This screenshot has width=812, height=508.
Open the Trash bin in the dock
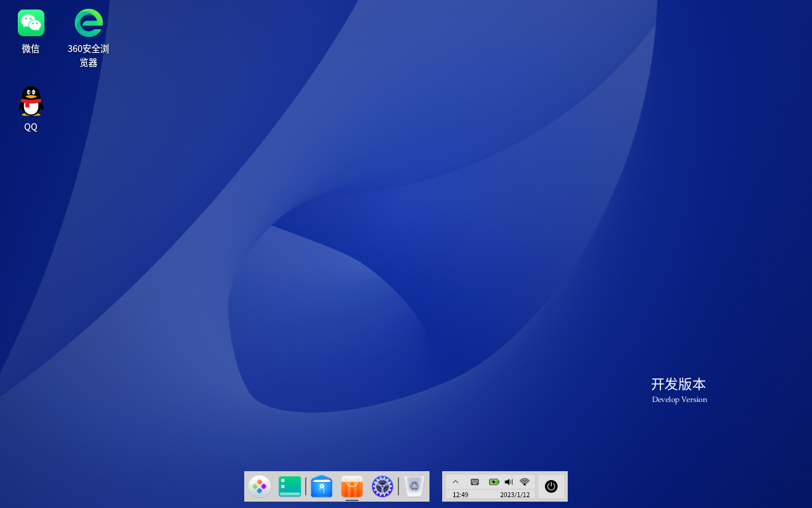pos(414,486)
